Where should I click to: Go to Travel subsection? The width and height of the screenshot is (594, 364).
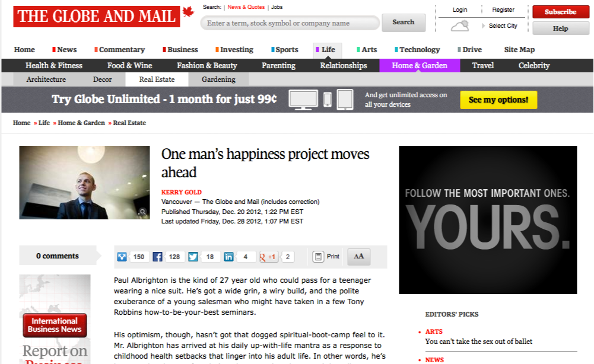coord(483,65)
